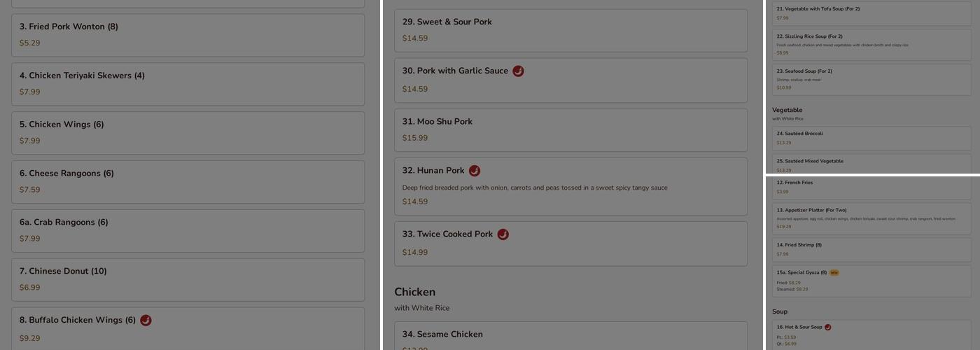Click the spicy icon on Twice Cooked Pork
980x350 pixels.
click(x=503, y=234)
